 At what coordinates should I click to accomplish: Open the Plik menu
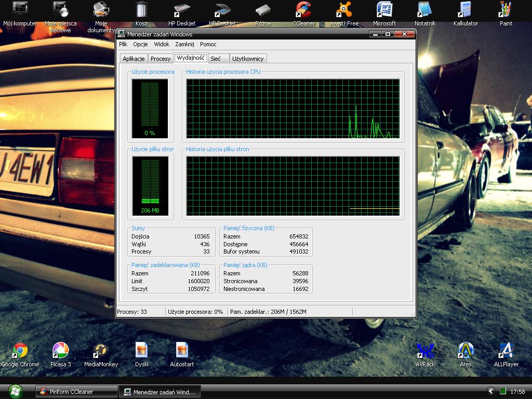(123, 44)
